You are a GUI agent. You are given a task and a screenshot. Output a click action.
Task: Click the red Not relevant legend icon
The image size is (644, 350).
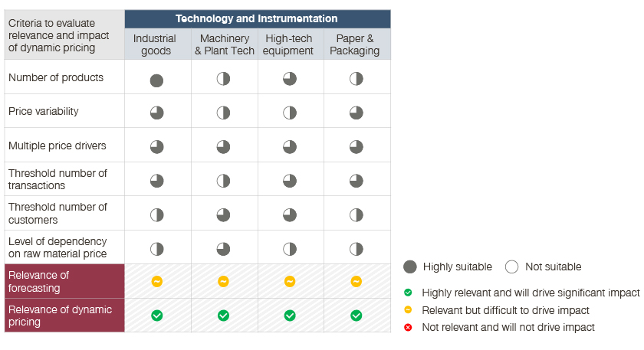coord(408,327)
